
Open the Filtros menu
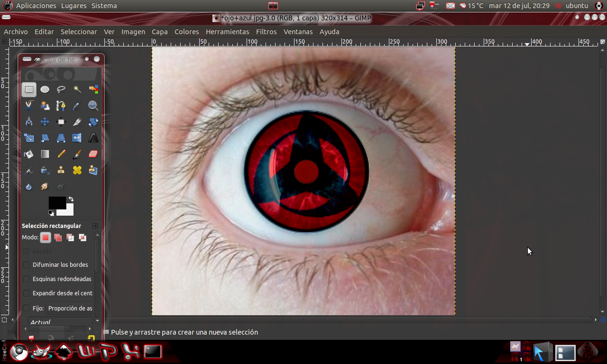(x=266, y=32)
